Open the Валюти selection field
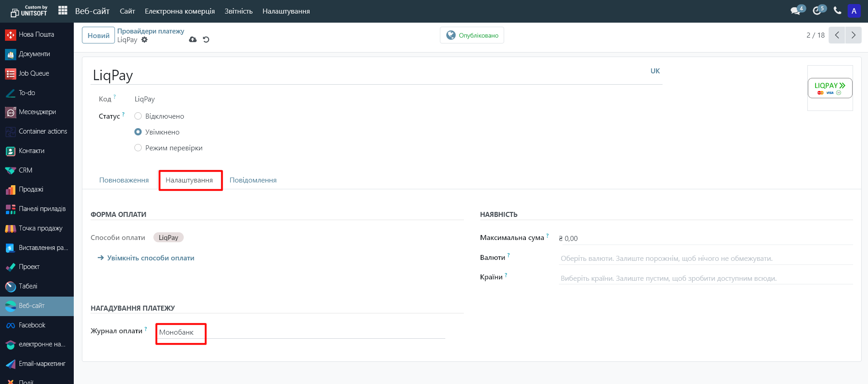The image size is (868, 384). (705, 259)
